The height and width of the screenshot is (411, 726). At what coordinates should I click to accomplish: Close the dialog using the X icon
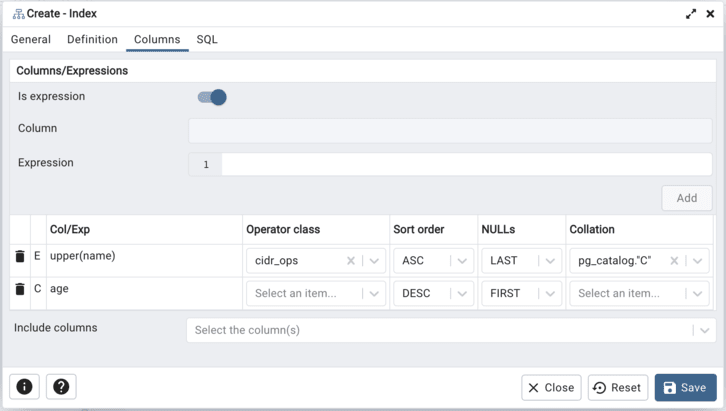pos(711,14)
